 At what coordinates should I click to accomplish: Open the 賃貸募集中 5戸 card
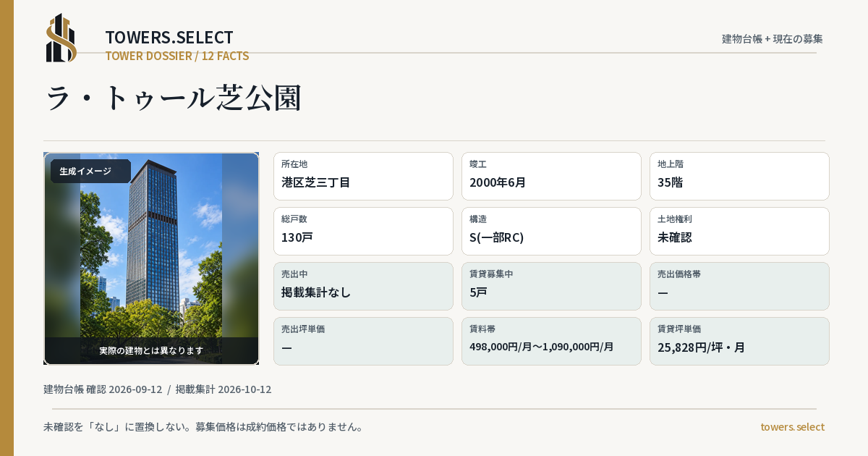551,286
